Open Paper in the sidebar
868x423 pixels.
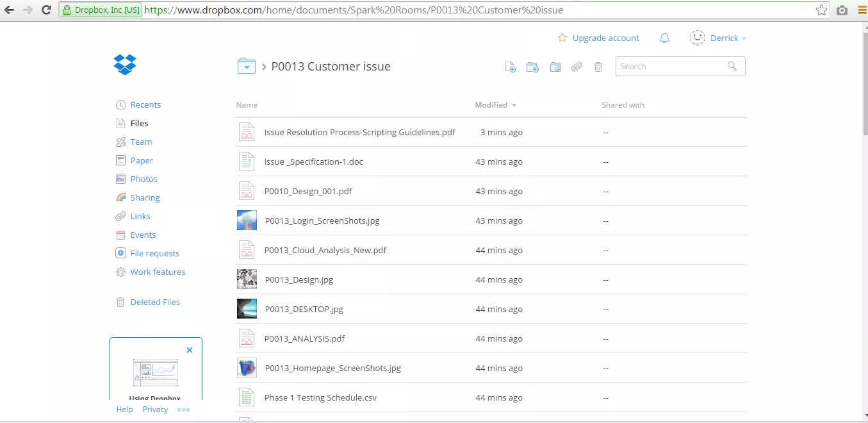click(142, 161)
